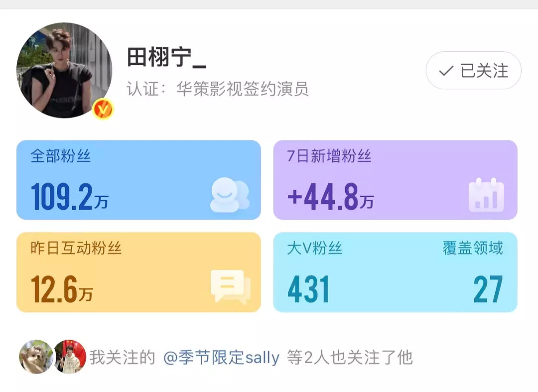Click 等2人也关注了他 mutual followers text
Viewport: 538px width, 392px height.
point(349,357)
